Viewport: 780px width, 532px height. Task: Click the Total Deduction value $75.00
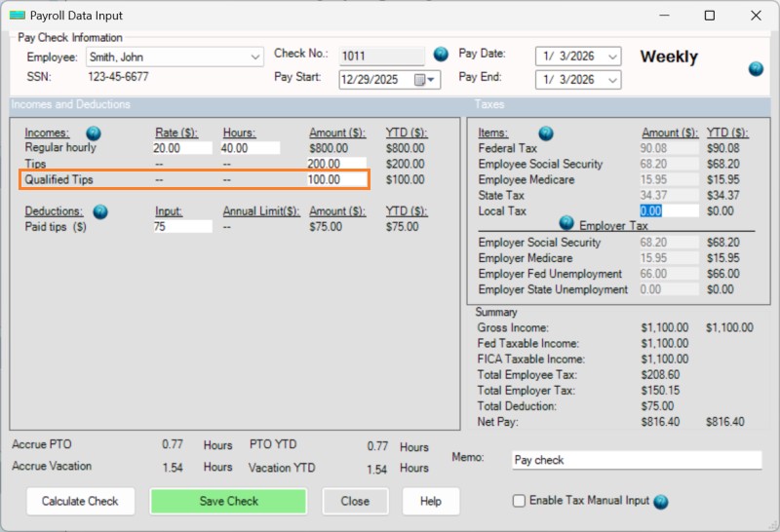click(657, 406)
